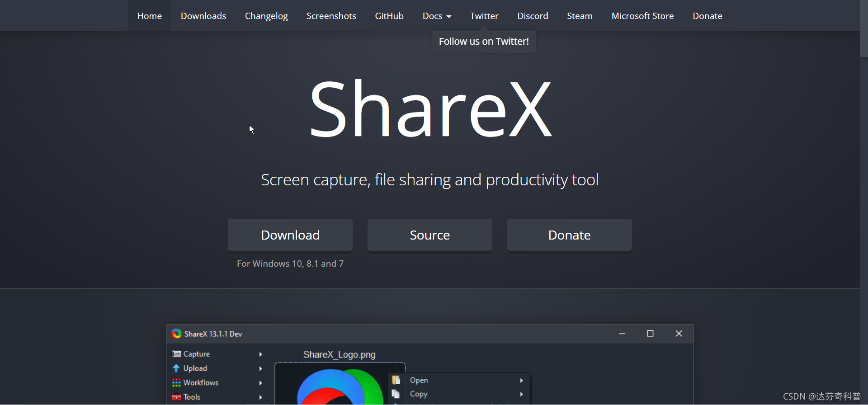Click the Workflows grid icon
The image size is (868, 405).
click(176, 382)
